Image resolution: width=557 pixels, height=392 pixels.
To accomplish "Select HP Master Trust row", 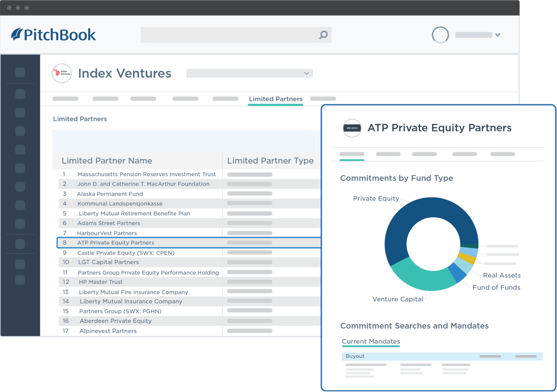I will pos(190,282).
